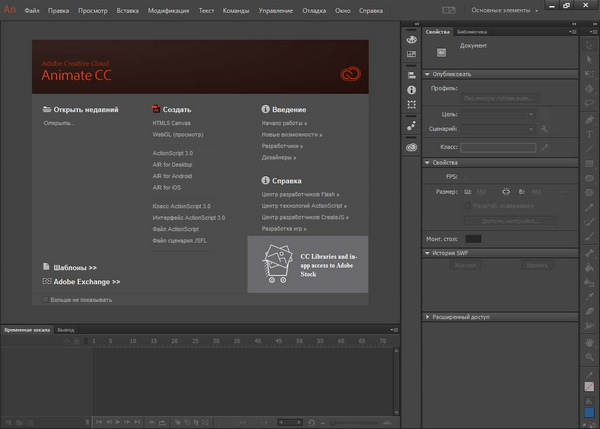Collapse the 'Опубликовать' section
The height and width of the screenshot is (429, 600).
(x=428, y=74)
